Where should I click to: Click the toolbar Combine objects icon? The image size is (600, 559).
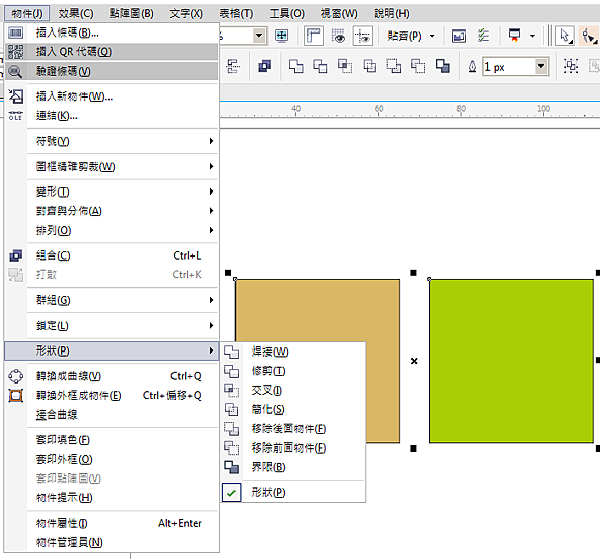coord(264,67)
